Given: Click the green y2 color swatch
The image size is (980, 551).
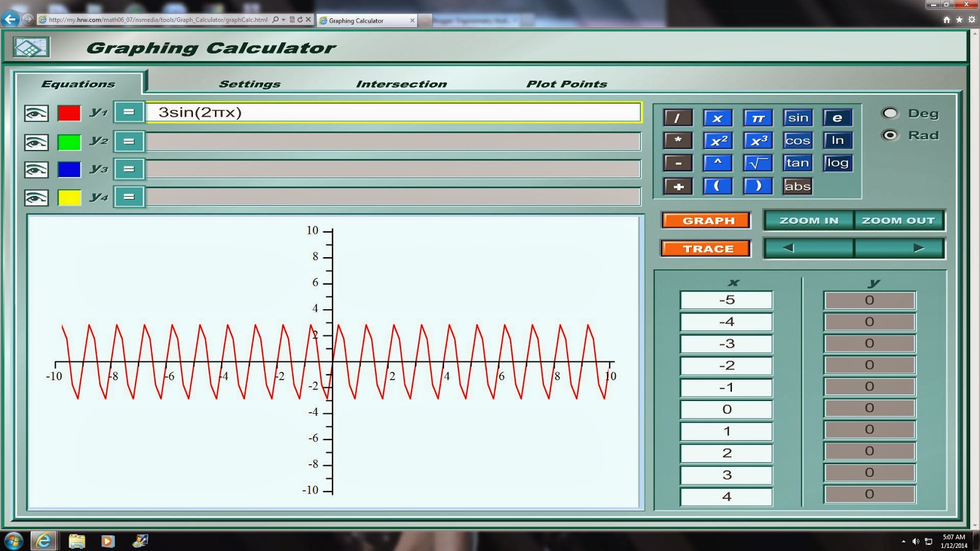Looking at the screenshot, I should [69, 142].
